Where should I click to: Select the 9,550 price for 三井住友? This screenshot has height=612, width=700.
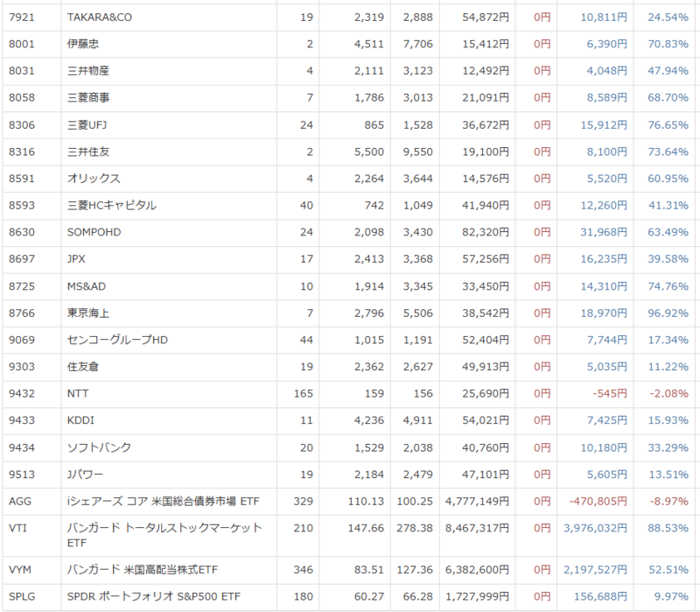418,151
